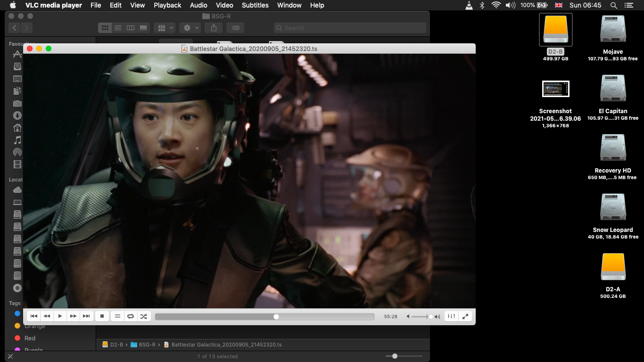This screenshot has height=362, width=644.
Task: Start playback with VLC play button
Action: pyautogui.click(x=60, y=316)
